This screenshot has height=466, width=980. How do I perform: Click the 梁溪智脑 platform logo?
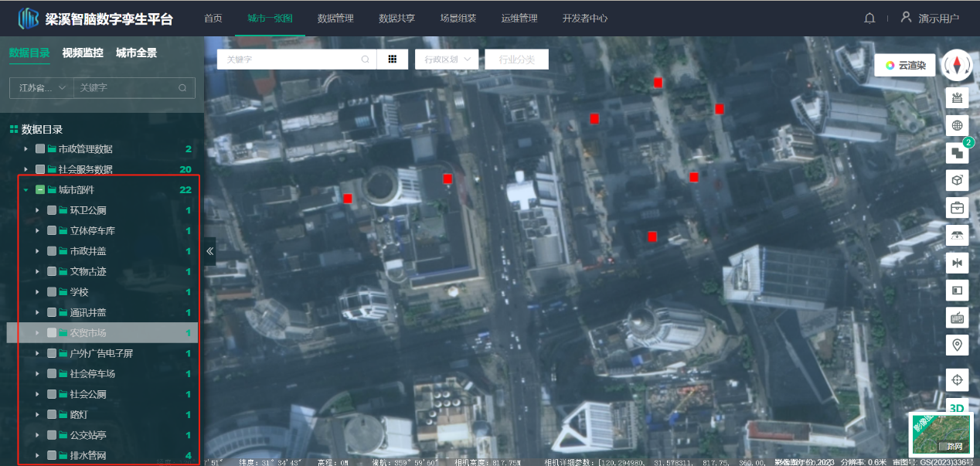pyautogui.click(x=29, y=18)
